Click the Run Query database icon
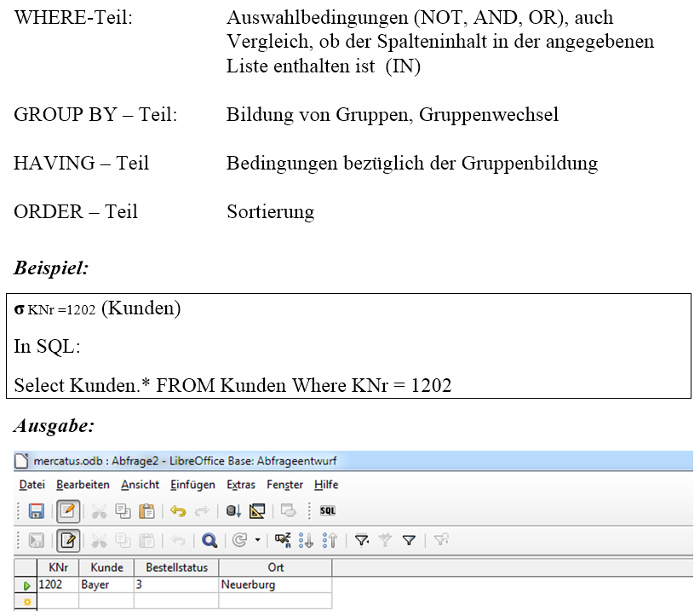 click(232, 511)
